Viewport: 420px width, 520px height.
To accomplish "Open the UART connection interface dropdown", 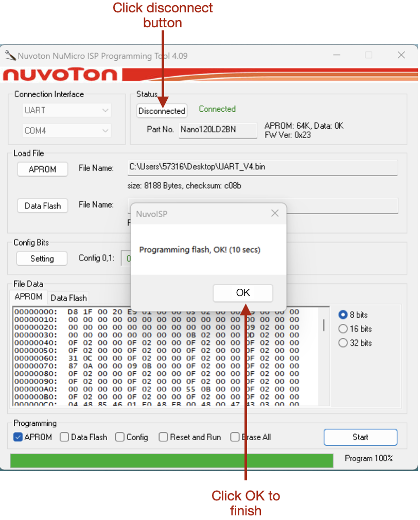I will pyautogui.click(x=67, y=110).
